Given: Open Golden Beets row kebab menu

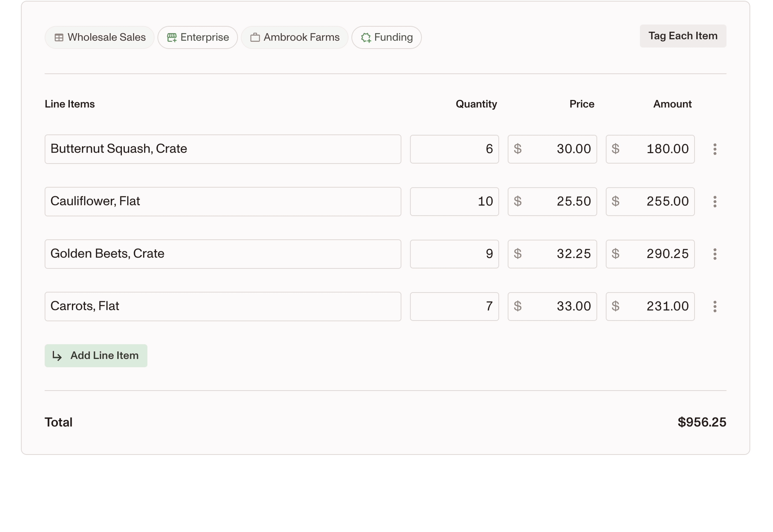Looking at the screenshot, I should tap(715, 254).
